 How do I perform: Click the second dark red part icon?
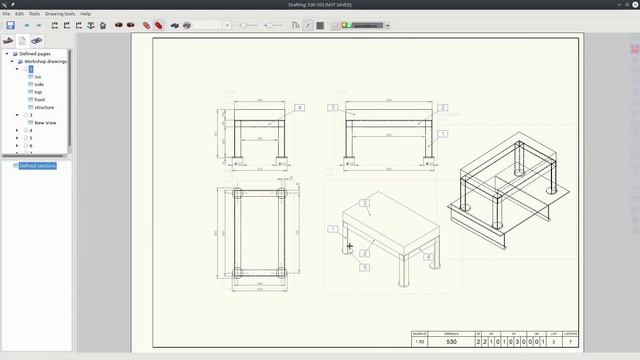(131, 25)
